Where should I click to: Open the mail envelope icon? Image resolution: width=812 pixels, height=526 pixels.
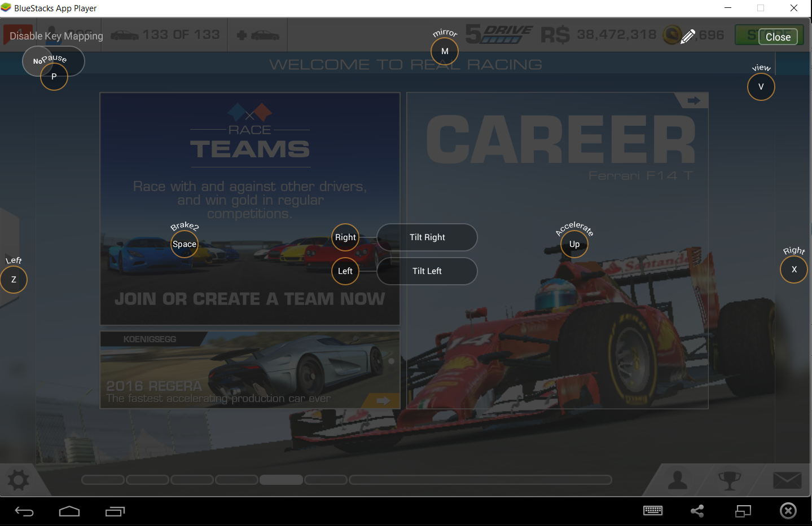click(x=787, y=480)
